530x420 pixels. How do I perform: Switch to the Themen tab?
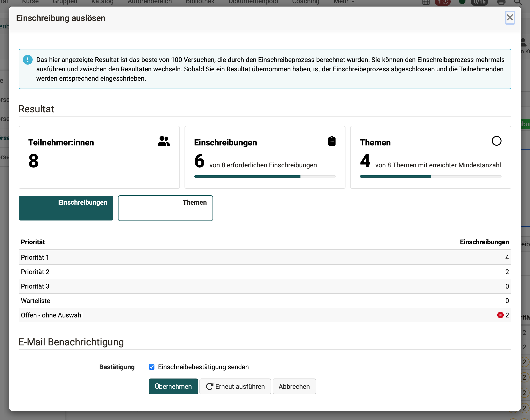tap(165, 208)
